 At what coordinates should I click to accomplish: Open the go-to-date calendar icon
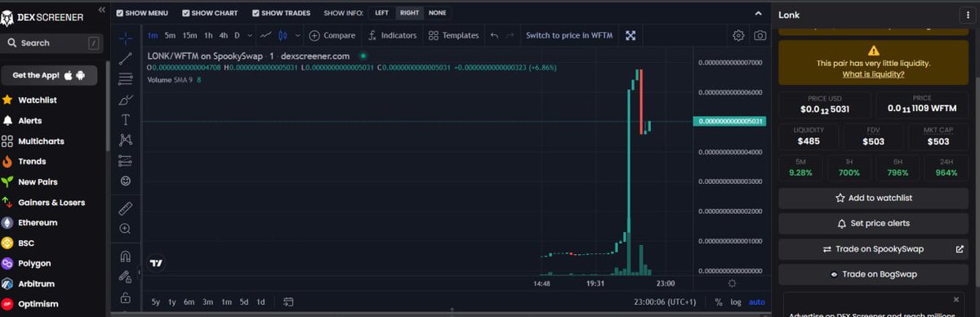[x=288, y=301]
